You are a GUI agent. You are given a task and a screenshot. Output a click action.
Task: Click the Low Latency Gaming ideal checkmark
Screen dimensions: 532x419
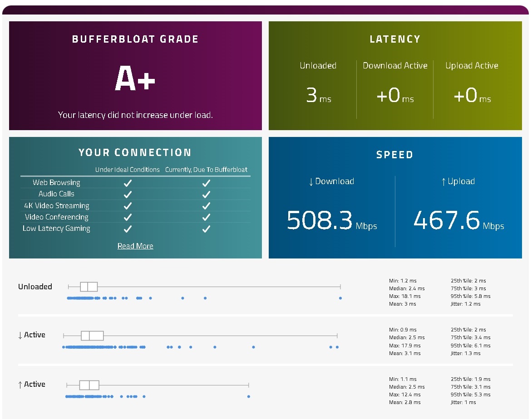pyautogui.click(x=128, y=229)
